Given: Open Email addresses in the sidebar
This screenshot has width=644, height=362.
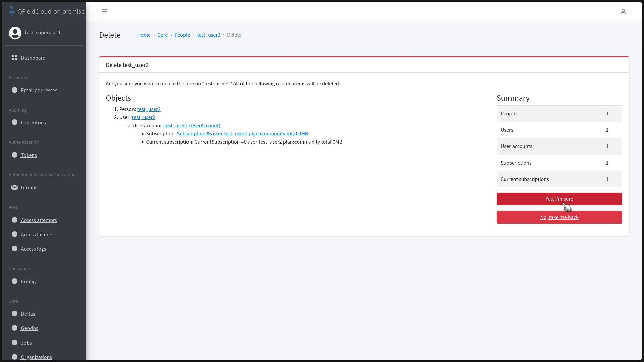Looking at the screenshot, I should coord(39,90).
